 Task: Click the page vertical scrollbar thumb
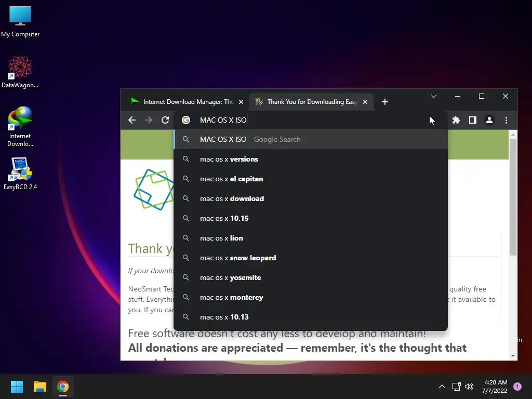pos(513,197)
